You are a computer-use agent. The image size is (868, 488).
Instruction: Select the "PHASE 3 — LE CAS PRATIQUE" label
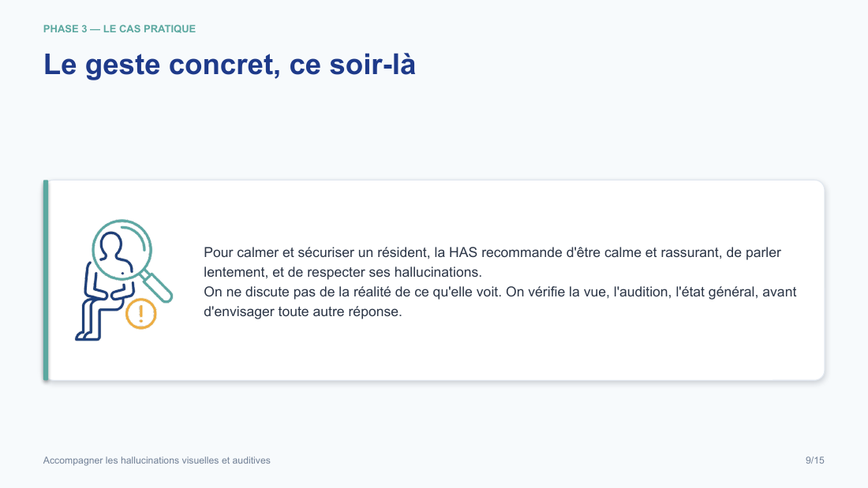point(120,28)
